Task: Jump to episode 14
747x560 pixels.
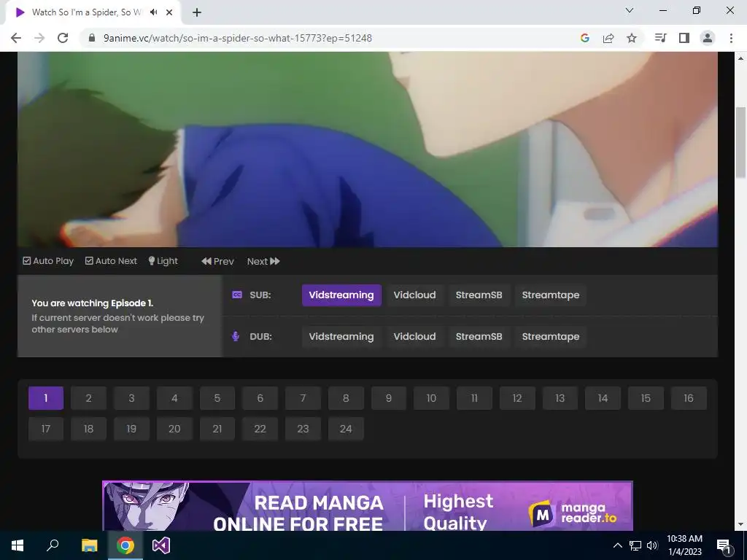Action: 603,398
